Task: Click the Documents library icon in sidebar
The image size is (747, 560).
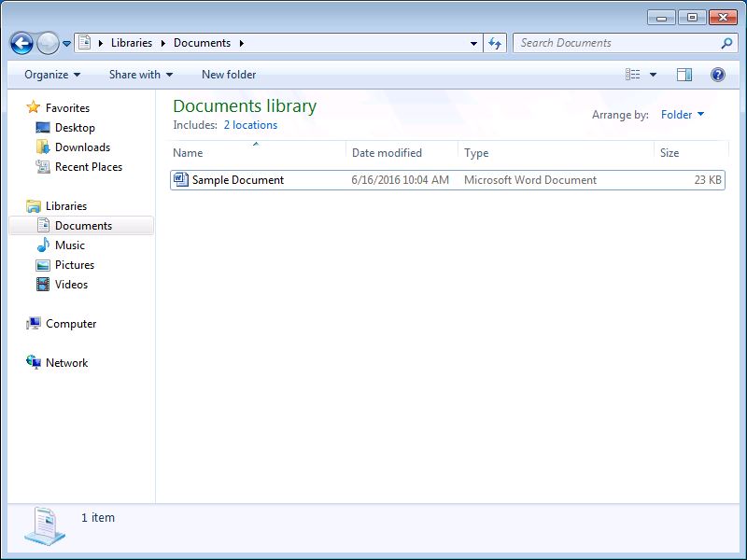Action: click(x=43, y=225)
